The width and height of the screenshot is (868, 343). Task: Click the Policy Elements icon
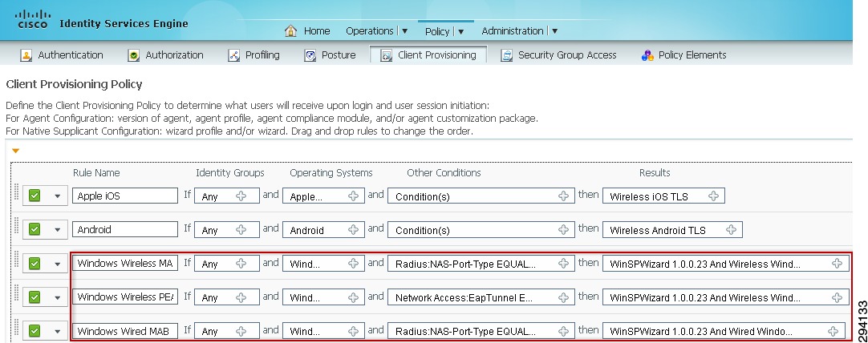pyautogui.click(x=647, y=55)
